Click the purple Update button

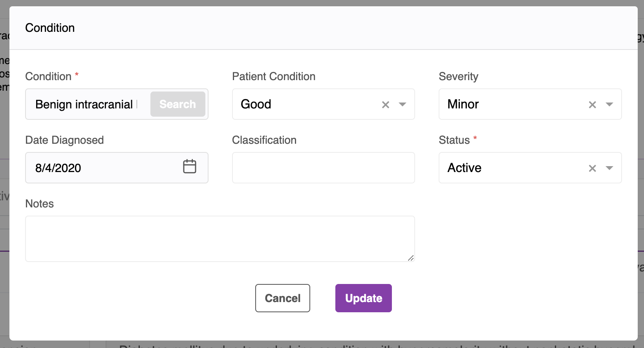(363, 298)
